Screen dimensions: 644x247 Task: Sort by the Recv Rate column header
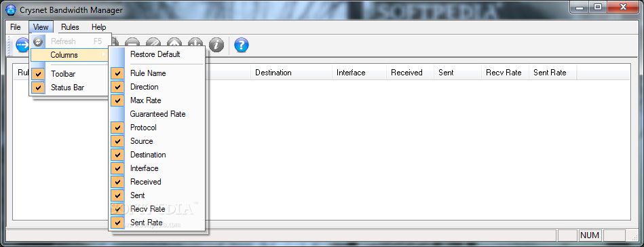click(x=505, y=73)
